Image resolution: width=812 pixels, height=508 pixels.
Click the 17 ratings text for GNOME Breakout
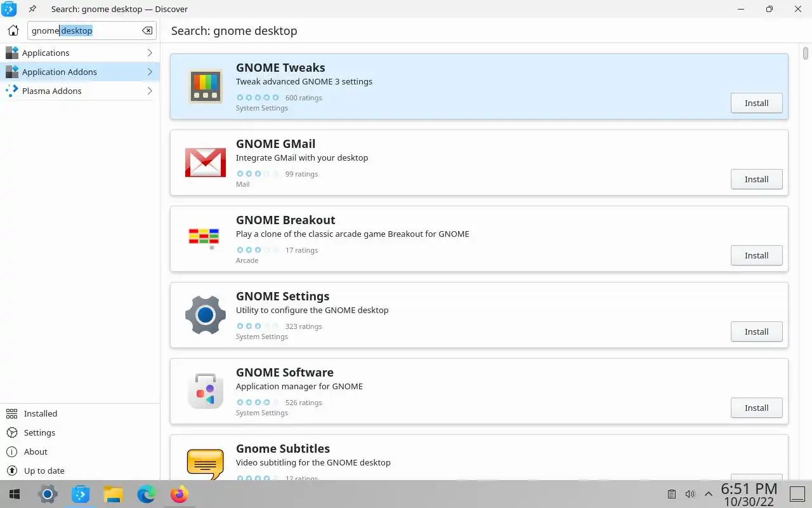coord(301,250)
